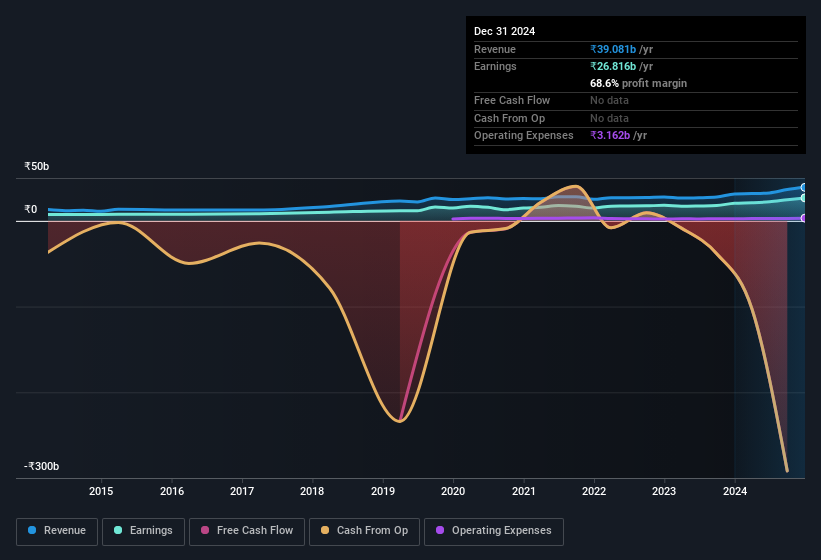The height and width of the screenshot is (560, 821).
Task: Click the 2020 x-axis label
Action: coord(453,491)
